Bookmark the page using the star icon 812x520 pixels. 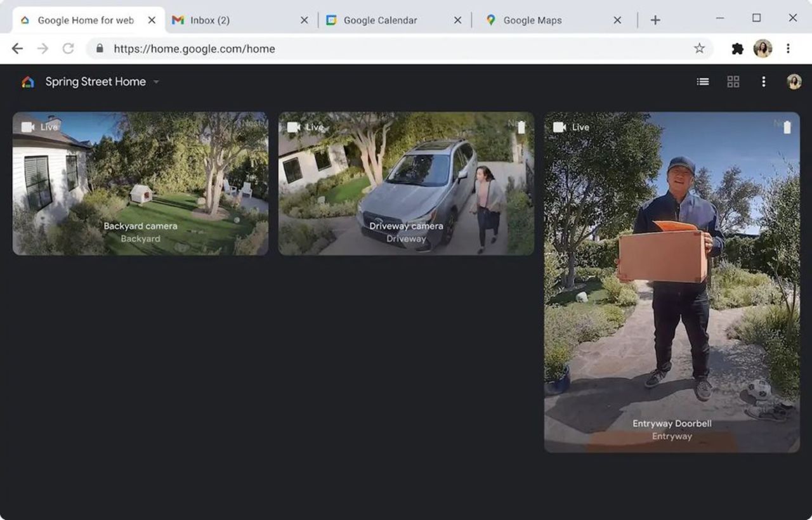tap(698, 48)
